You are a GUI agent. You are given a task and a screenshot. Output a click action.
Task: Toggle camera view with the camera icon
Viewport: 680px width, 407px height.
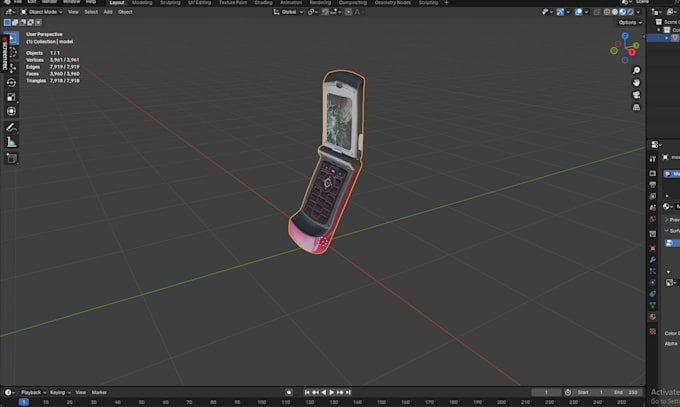pyautogui.click(x=636, y=95)
